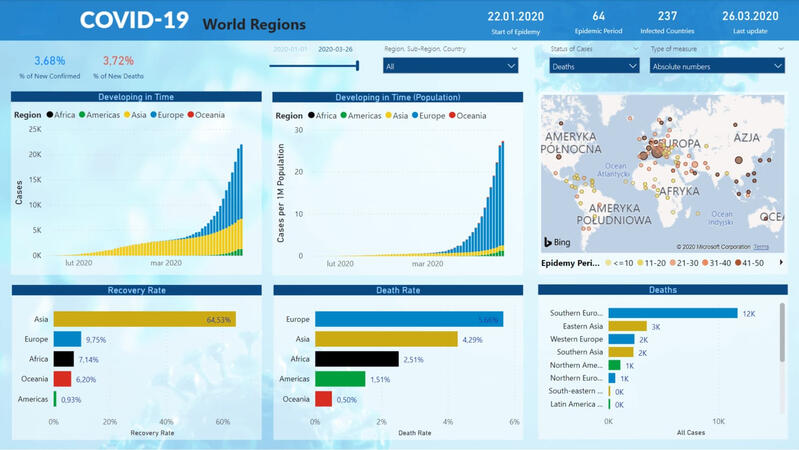Viewport: 799px width, 450px height.
Task: Select the <=10 epidemy period legend dot
Action: pyautogui.click(x=608, y=263)
